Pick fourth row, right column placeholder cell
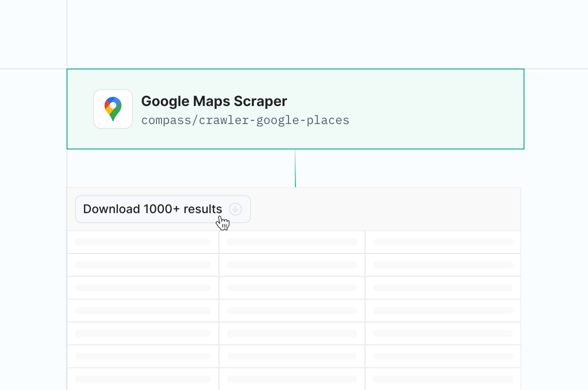588x390 pixels. [443, 310]
